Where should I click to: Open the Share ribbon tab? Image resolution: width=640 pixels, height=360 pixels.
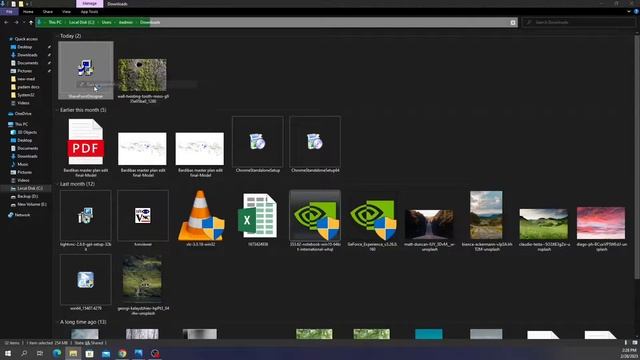pyautogui.click(x=48, y=12)
